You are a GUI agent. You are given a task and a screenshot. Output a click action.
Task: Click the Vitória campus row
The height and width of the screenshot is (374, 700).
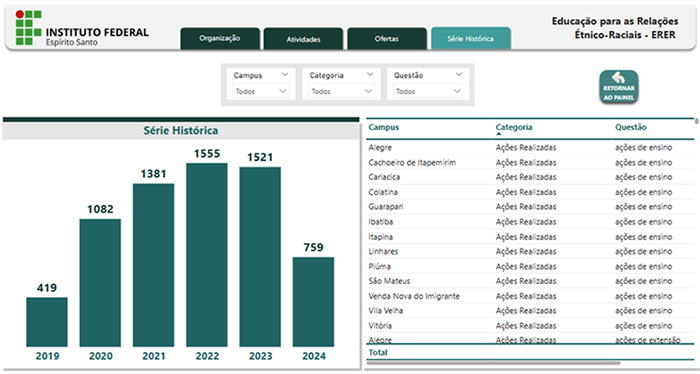pos(530,326)
